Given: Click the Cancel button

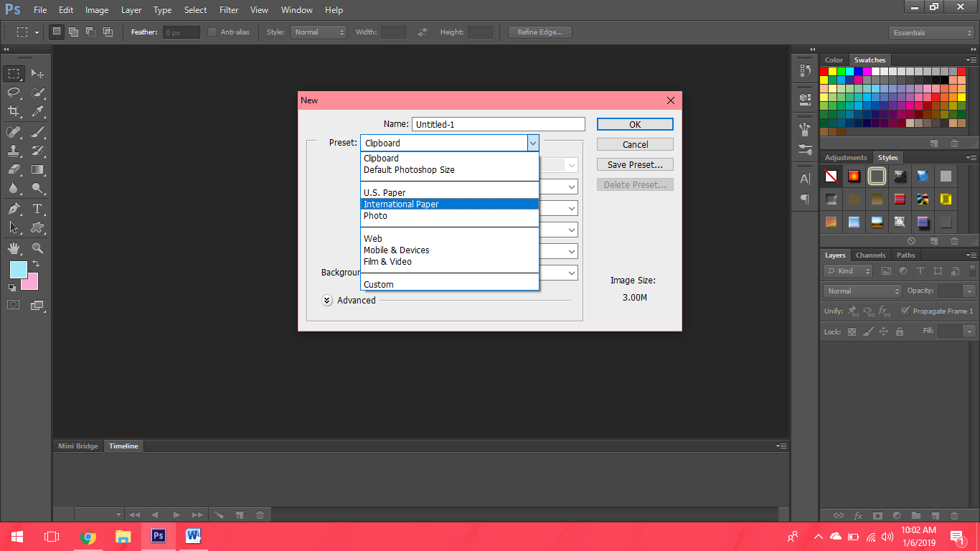Looking at the screenshot, I should [635, 144].
